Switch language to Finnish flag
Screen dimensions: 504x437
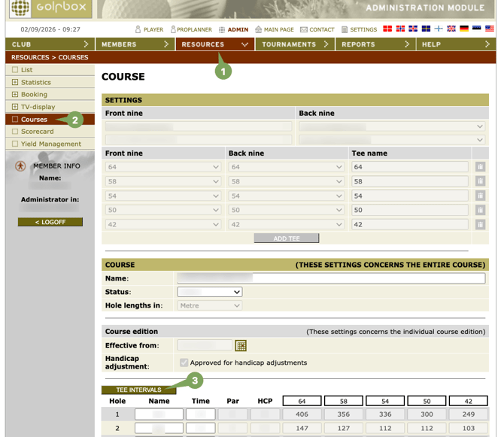click(x=439, y=29)
